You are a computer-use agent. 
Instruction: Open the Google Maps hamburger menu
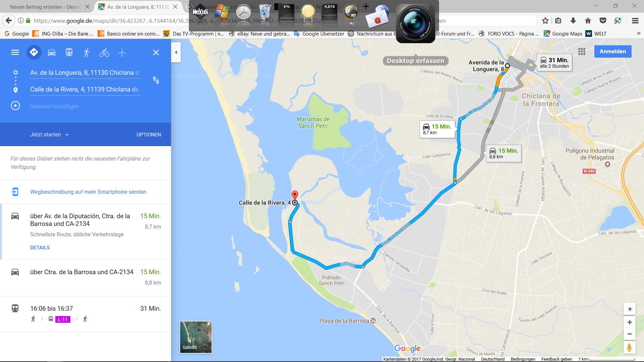coord(15,53)
